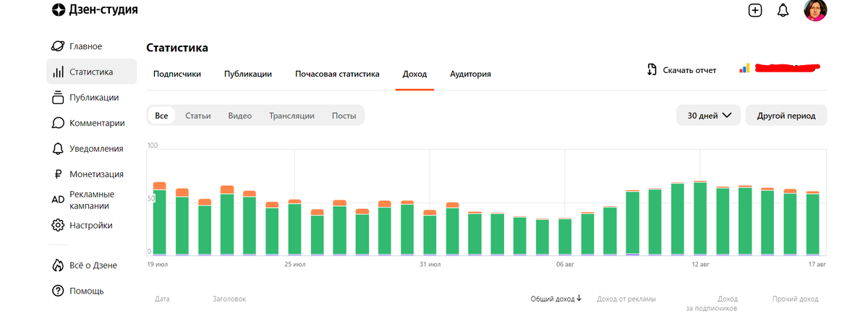Filter income by Статьи

[198, 116]
